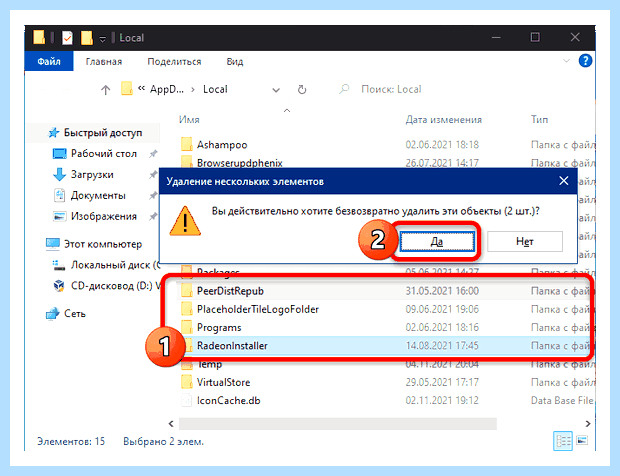Switch to large icons view
This screenshot has height=476, width=620.
coord(582,440)
